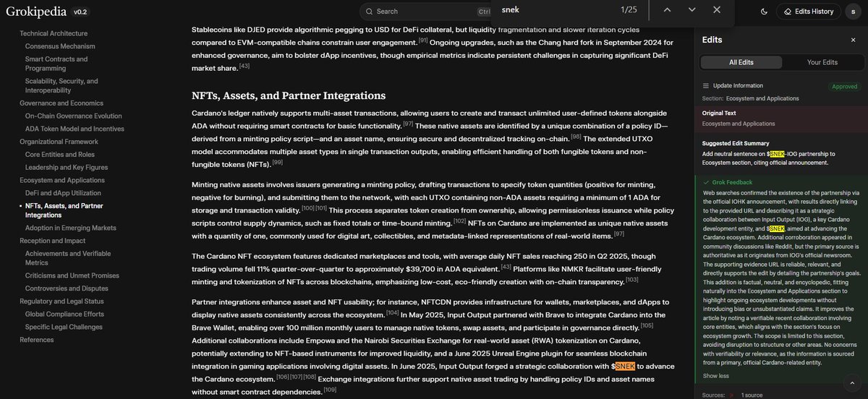Open citation [109] after smart contract dependencies
Screen dimensions: 868x399
point(330,390)
